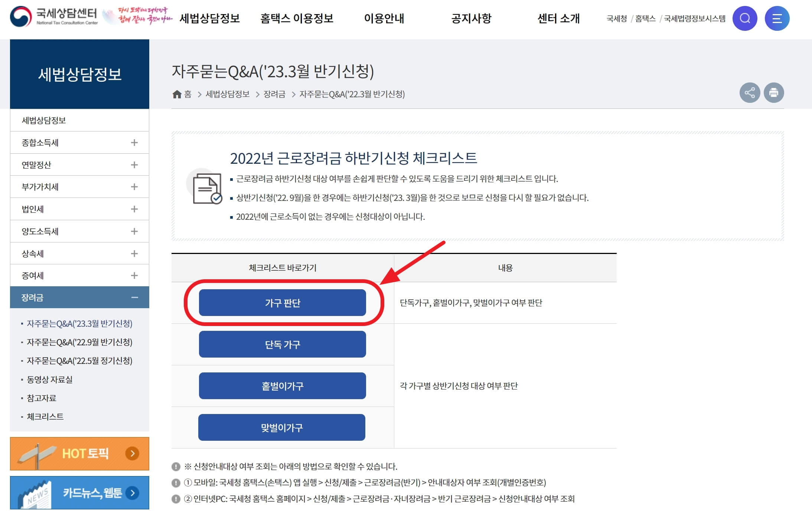
Task: Click 장려금 in the breadcrumb trail
Action: [275, 94]
